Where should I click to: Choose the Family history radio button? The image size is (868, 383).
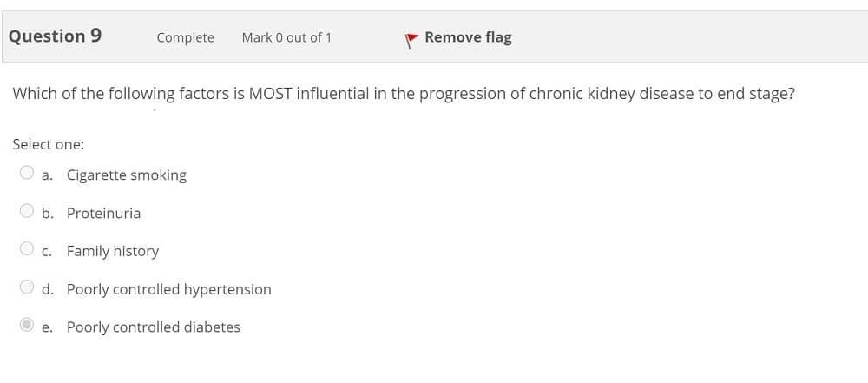tap(28, 249)
